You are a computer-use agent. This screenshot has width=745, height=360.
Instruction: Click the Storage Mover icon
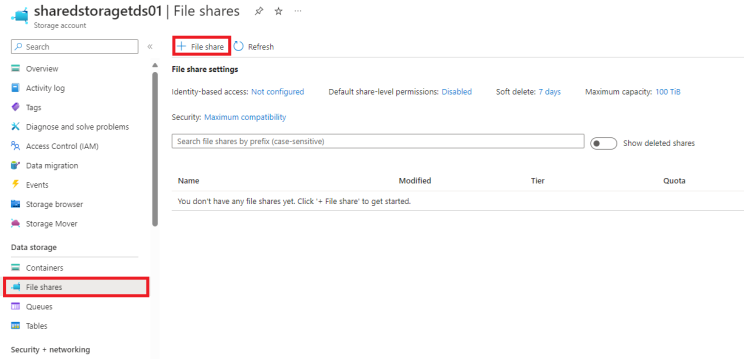point(16,224)
